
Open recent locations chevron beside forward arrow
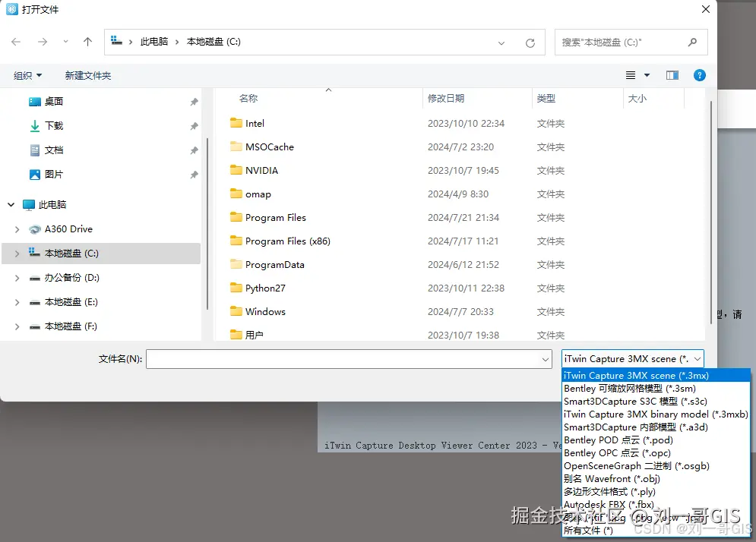[x=65, y=42]
